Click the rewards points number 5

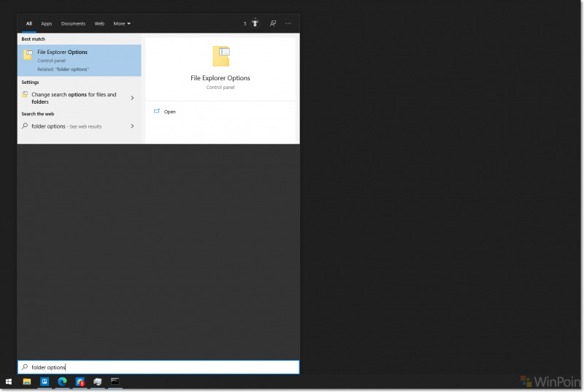(x=245, y=23)
